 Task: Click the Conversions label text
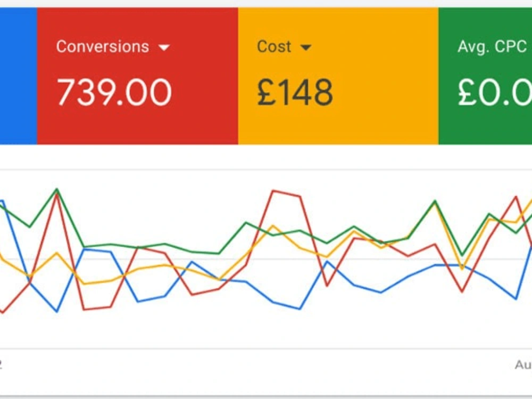pos(103,46)
